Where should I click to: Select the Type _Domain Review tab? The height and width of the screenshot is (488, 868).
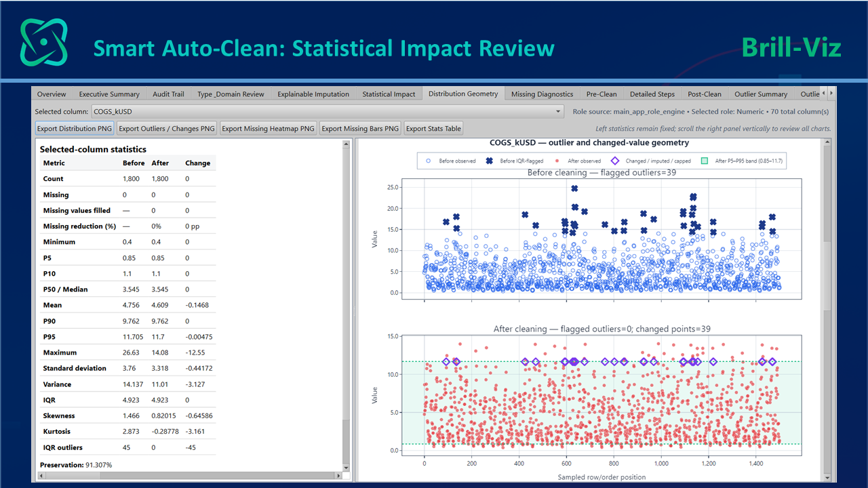231,94
